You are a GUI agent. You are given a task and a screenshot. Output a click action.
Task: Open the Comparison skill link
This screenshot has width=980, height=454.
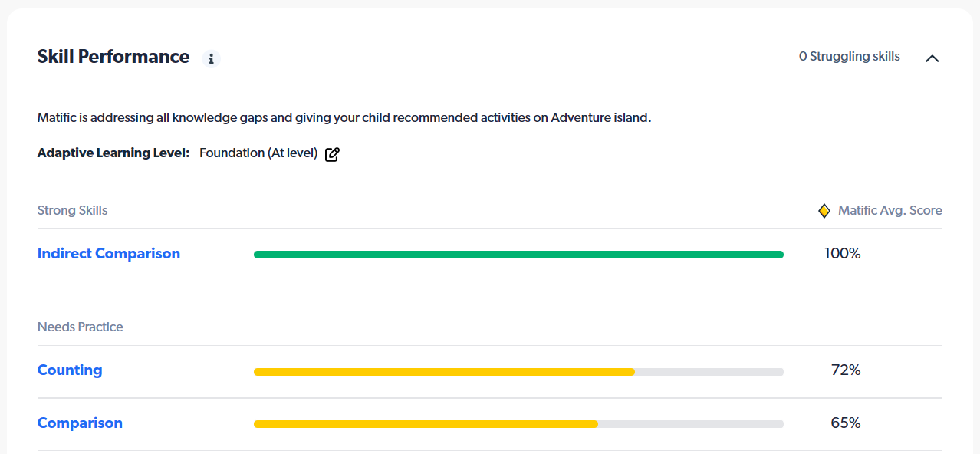point(80,423)
